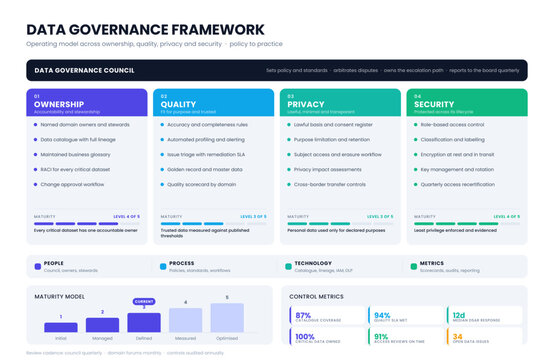This screenshot has height=360, width=554.
Task: Open the 100% critical data owned card
Action: 327,336
